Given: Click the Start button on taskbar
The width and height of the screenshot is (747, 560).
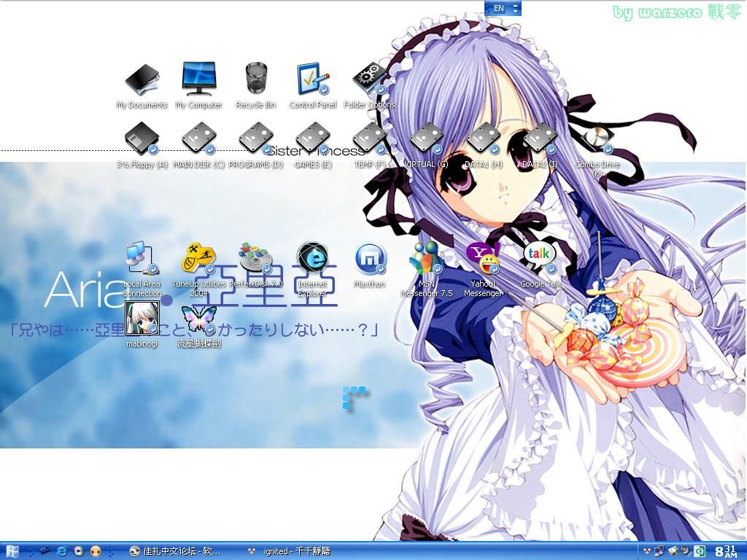Looking at the screenshot, I should (12, 551).
